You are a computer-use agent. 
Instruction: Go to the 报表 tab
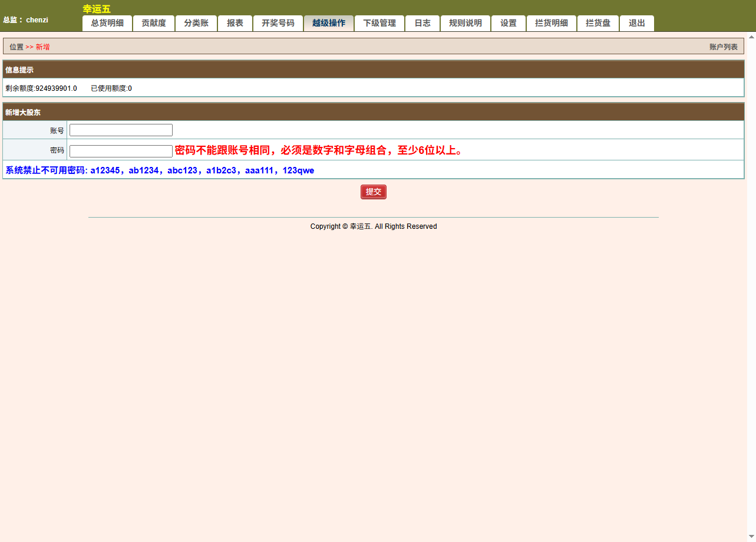(235, 24)
